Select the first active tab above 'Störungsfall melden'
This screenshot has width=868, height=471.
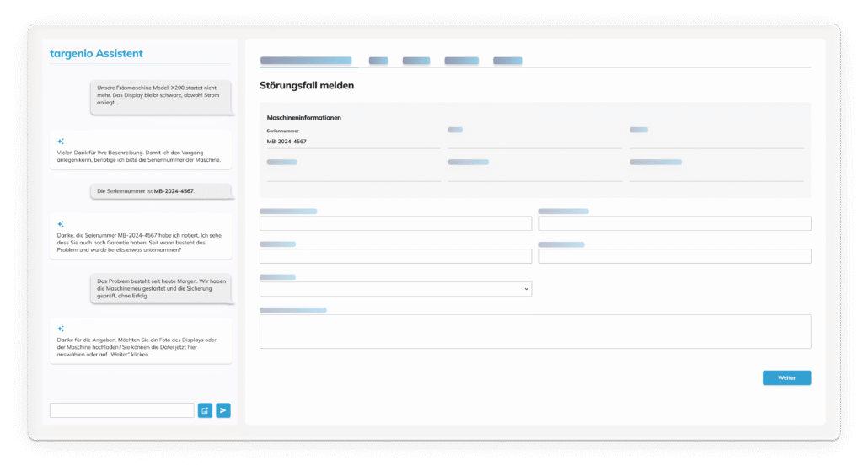coord(305,61)
